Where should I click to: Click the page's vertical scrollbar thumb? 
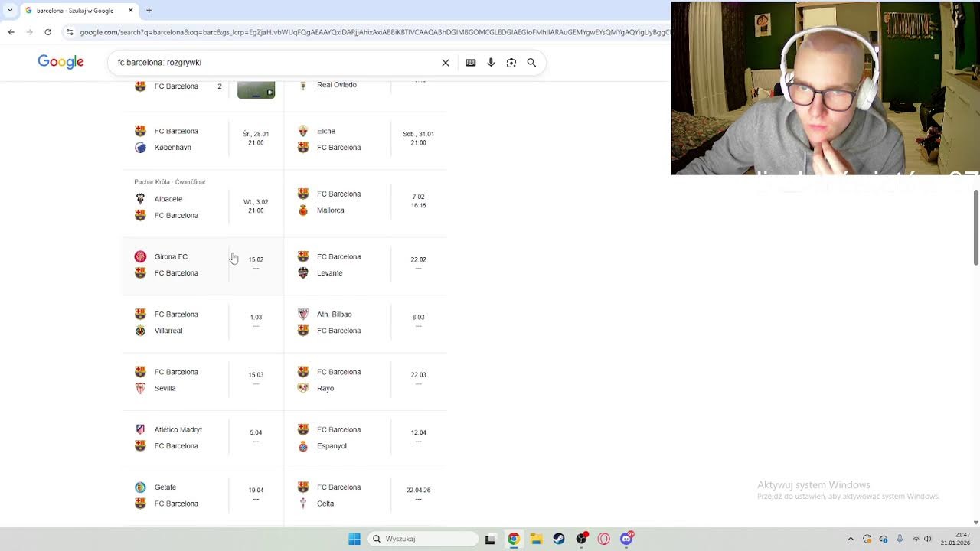point(975,228)
